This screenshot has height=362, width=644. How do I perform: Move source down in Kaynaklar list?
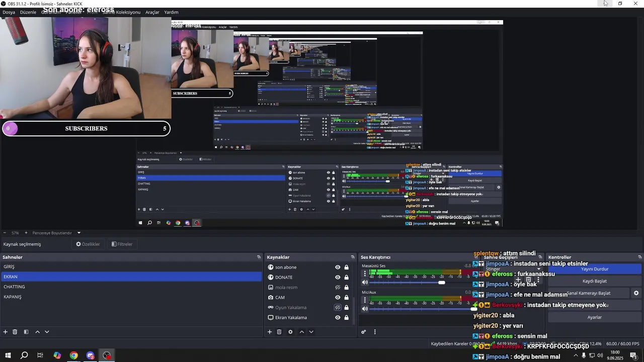point(311,332)
